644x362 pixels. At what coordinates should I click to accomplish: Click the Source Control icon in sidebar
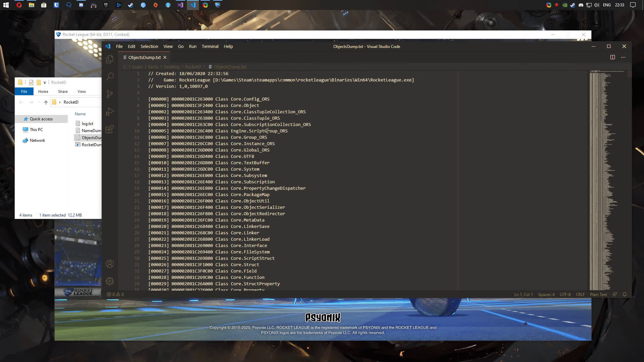point(109,94)
